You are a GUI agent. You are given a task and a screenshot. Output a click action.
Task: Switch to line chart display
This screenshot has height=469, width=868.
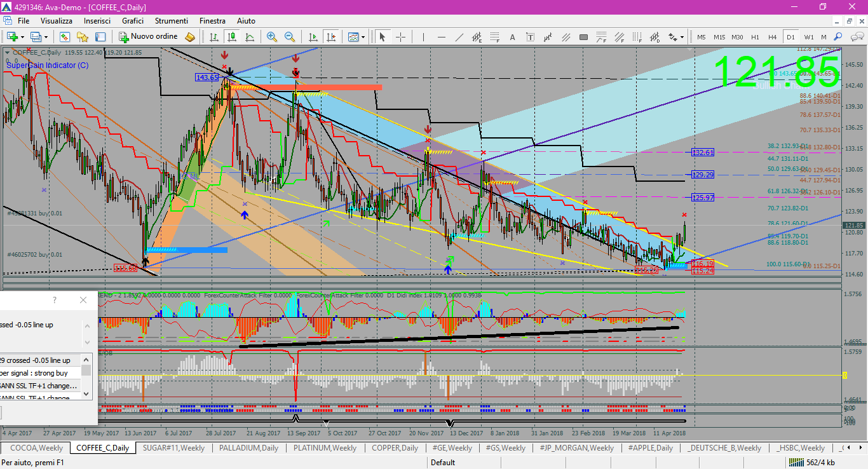250,37
